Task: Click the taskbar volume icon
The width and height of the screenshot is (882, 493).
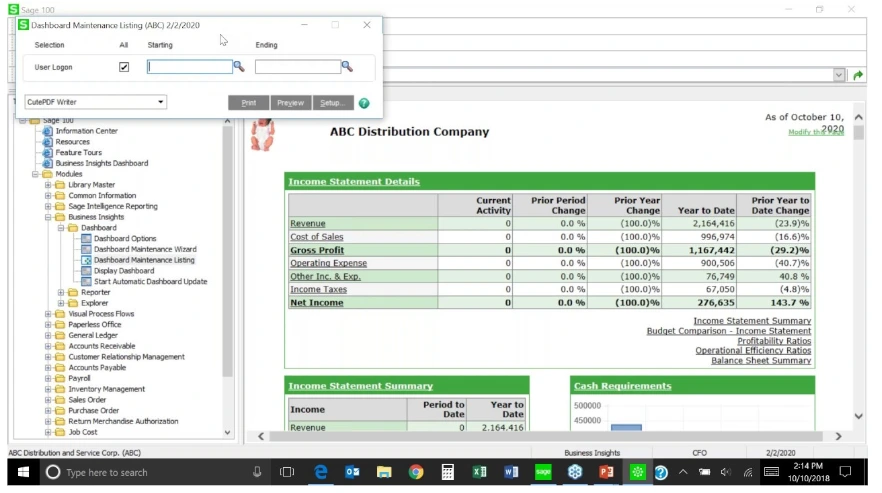Action: (726, 472)
